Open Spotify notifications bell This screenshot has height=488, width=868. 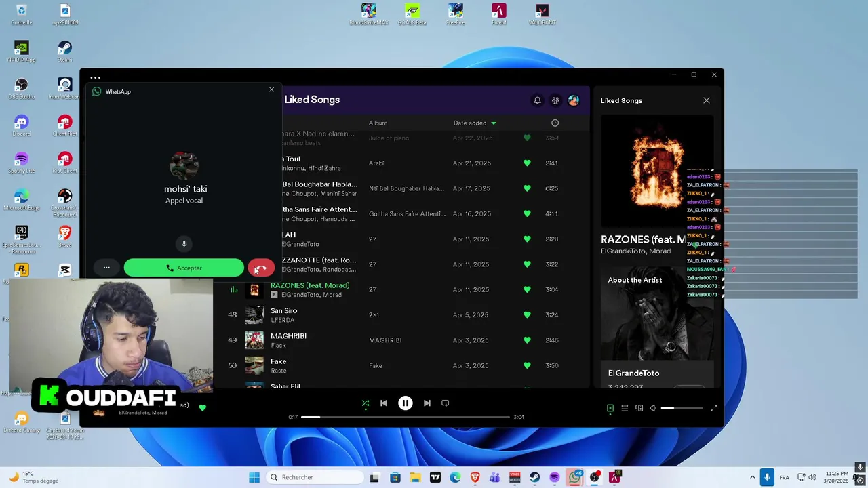[x=537, y=100]
